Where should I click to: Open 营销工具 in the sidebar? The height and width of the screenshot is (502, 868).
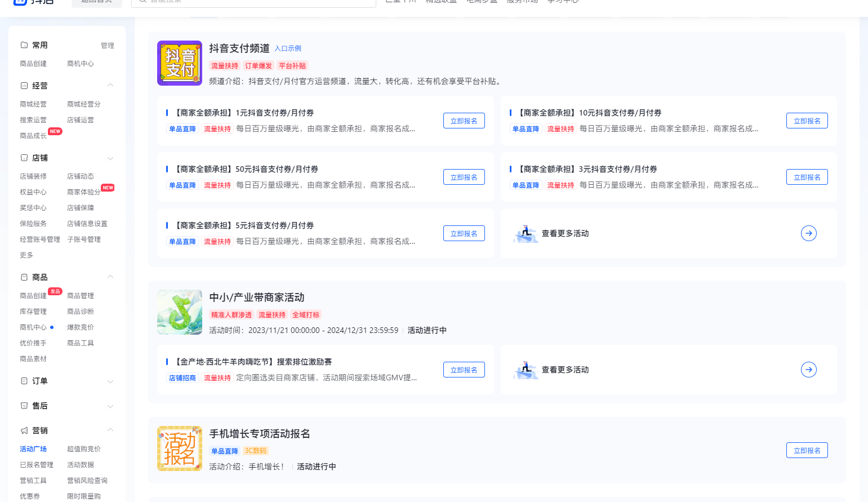tap(33, 481)
